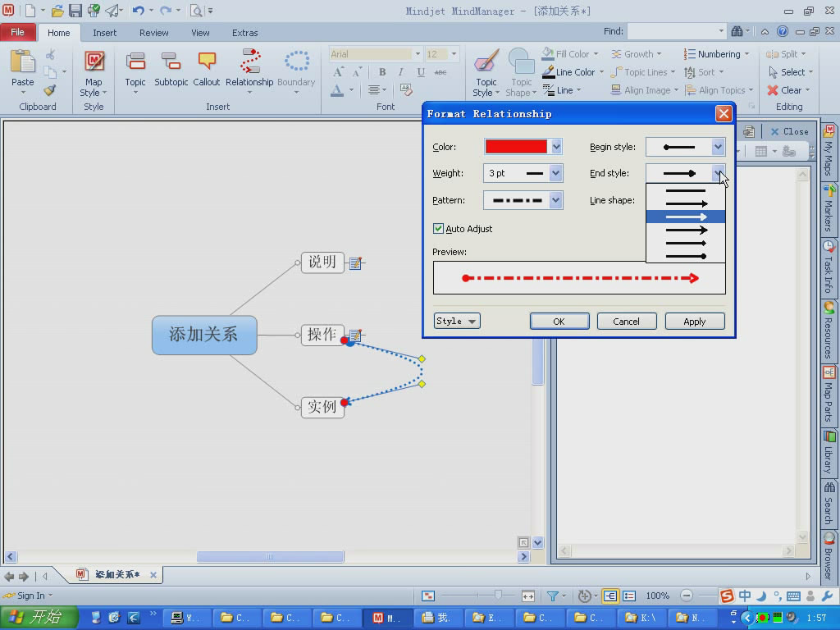Open the My Maps side panel
840x630 pixels.
click(829, 152)
